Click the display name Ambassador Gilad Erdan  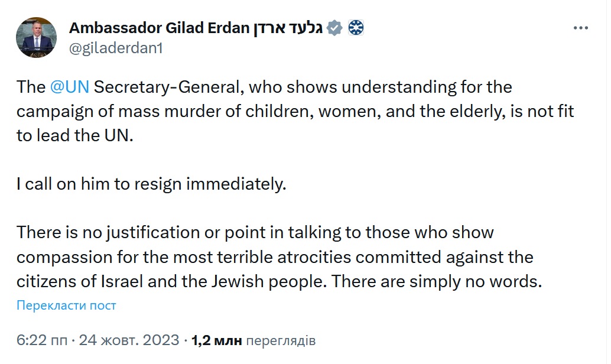[159, 28]
